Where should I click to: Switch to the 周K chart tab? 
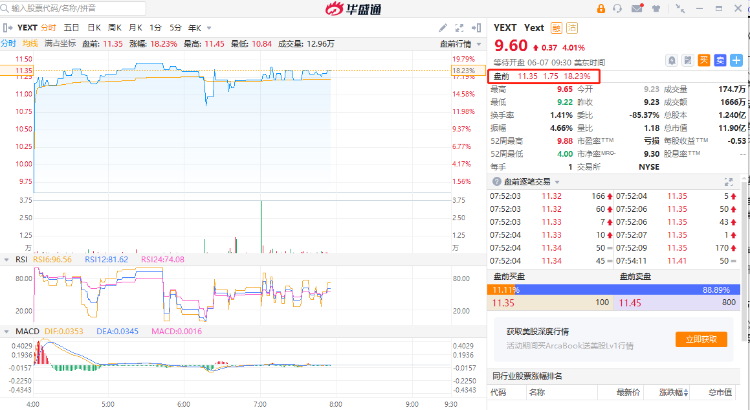(115, 28)
